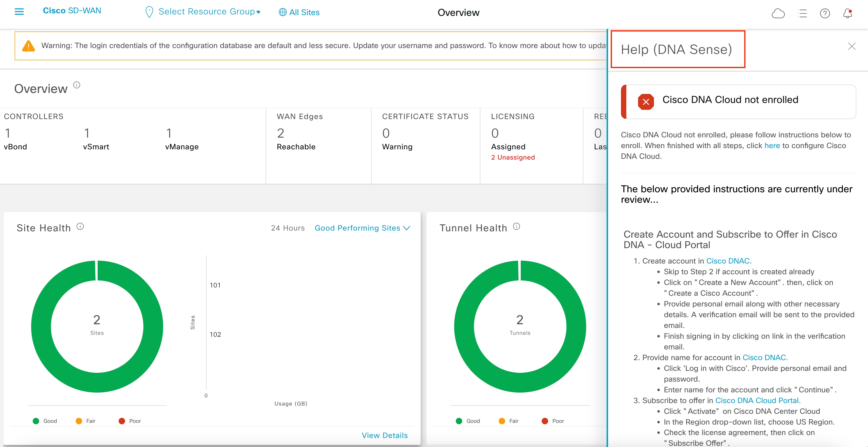Open View Details for Site Health
The height and width of the screenshot is (447, 868).
[385, 435]
